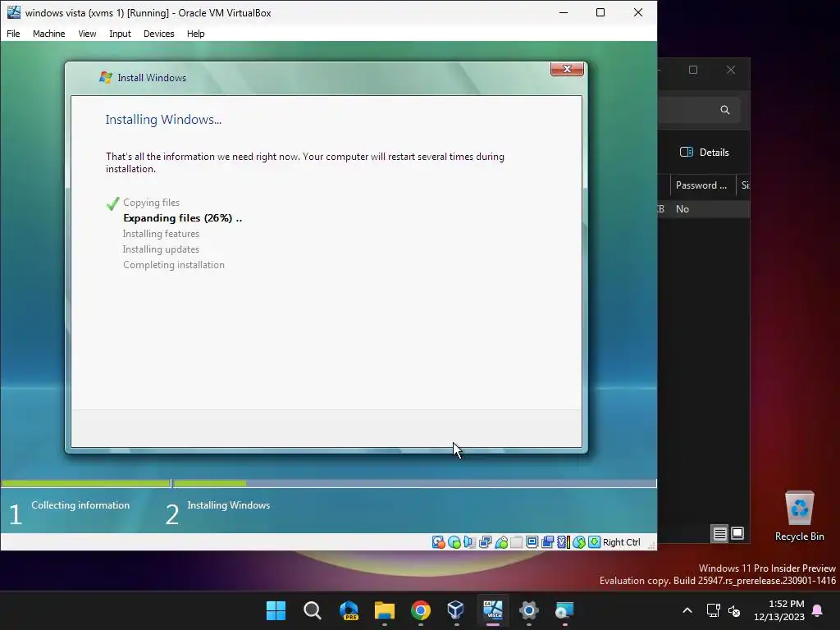Open the Recycle Bin on the desktop
This screenshot has height=630, width=840.
coord(799,516)
